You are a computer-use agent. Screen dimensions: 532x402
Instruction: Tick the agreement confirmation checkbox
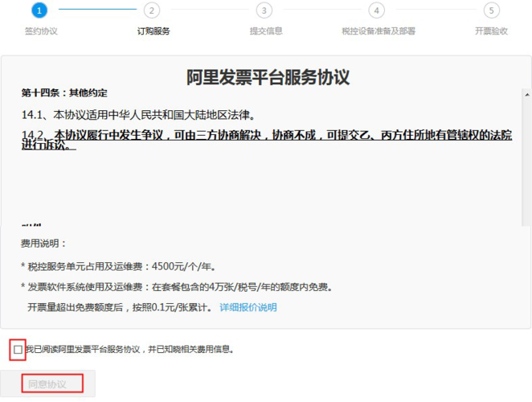(x=18, y=350)
